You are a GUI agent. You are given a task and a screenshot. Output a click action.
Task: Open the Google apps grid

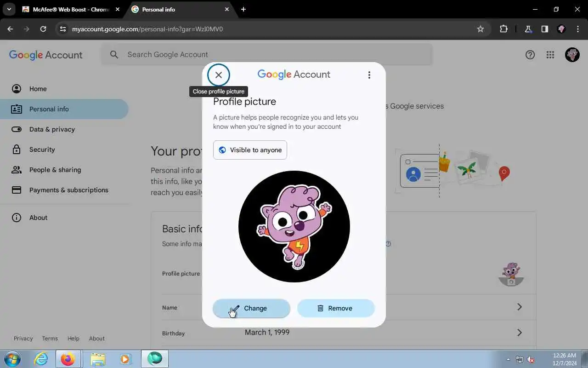pyautogui.click(x=550, y=55)
